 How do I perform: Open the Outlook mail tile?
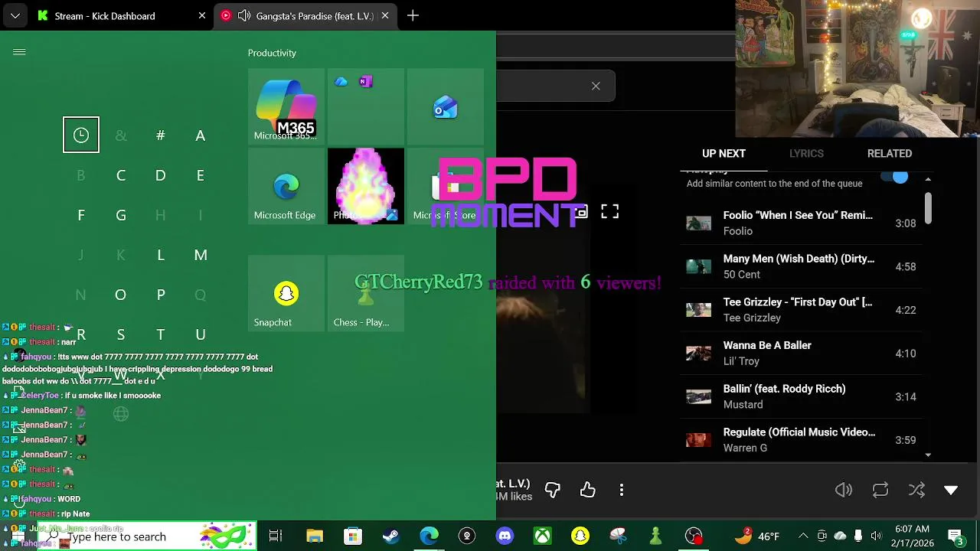coord(446,106)
